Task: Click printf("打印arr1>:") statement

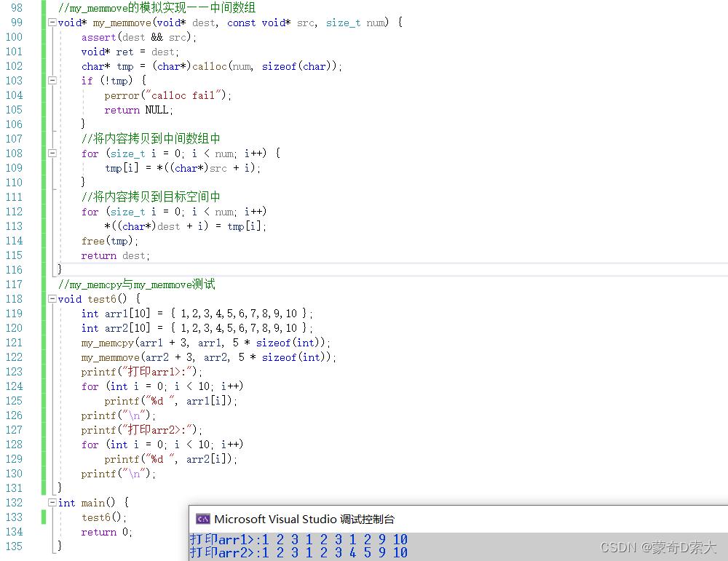Action: [142, 372]
